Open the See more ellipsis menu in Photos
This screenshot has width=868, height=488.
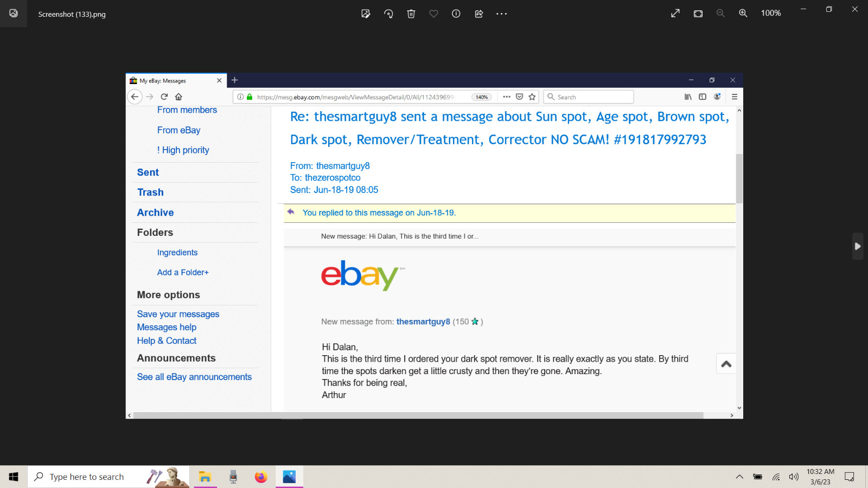point(501,14)
